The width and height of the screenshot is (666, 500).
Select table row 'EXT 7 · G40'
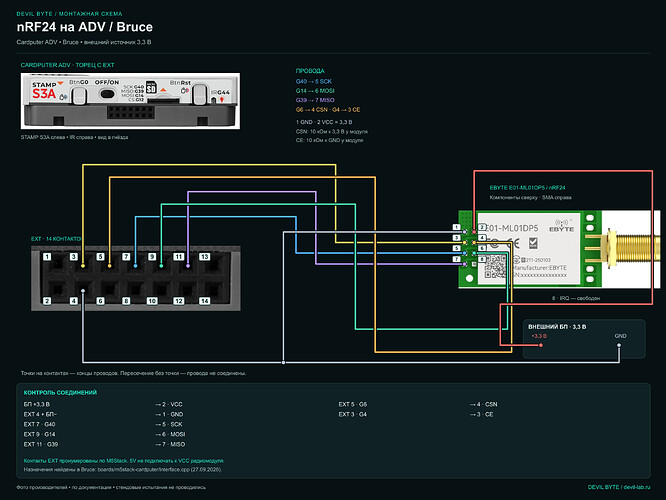point(40,424)
